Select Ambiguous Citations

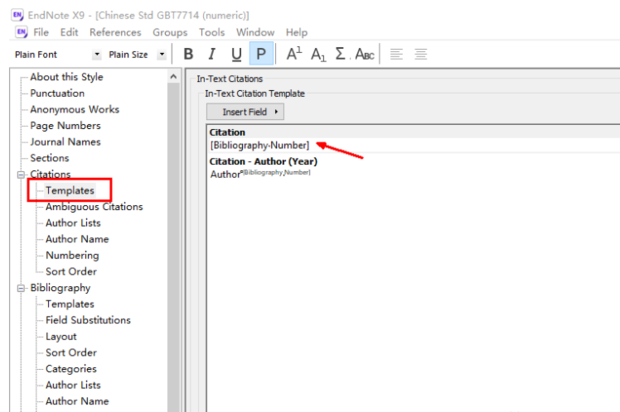94,207
